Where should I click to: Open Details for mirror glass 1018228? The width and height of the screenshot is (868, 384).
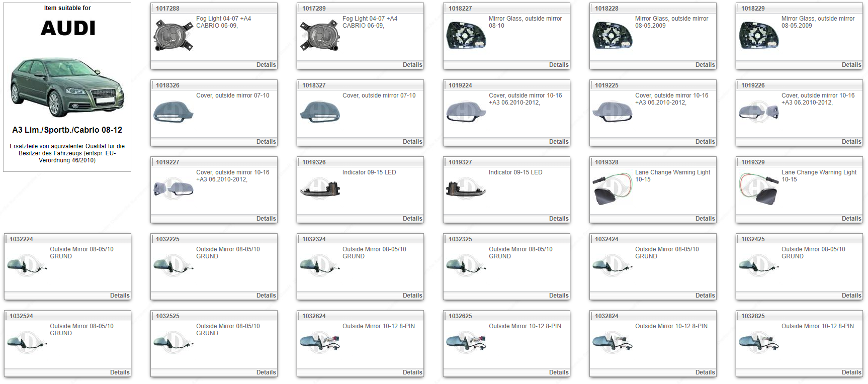pyautogui.click(x=705, y=65)
